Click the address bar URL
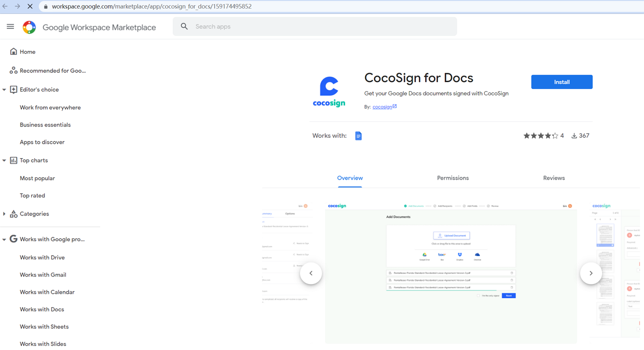 tap(152, 6)
